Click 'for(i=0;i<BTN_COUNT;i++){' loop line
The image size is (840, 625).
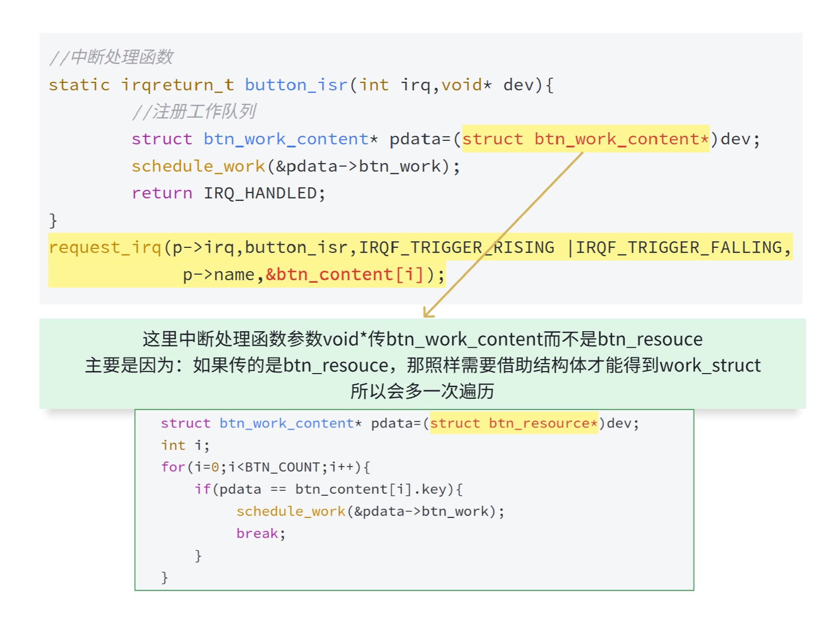pyautogui.click(x=266, y=467)
